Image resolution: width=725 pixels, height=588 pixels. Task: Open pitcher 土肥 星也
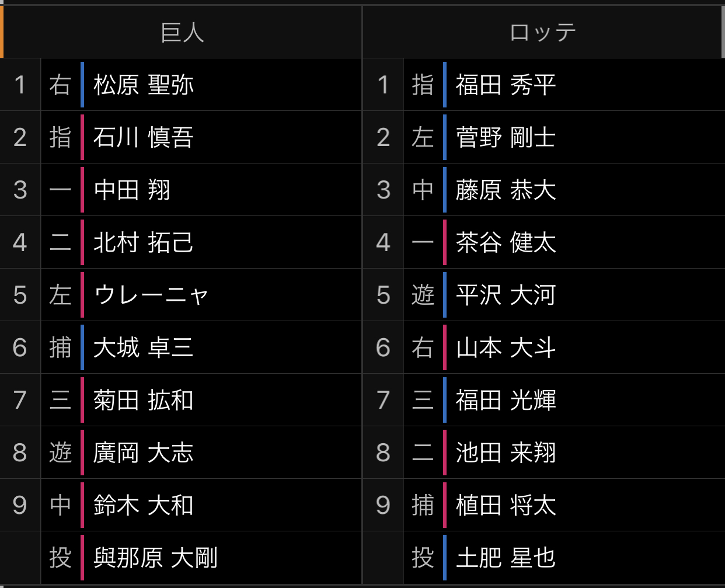(506, 558)
